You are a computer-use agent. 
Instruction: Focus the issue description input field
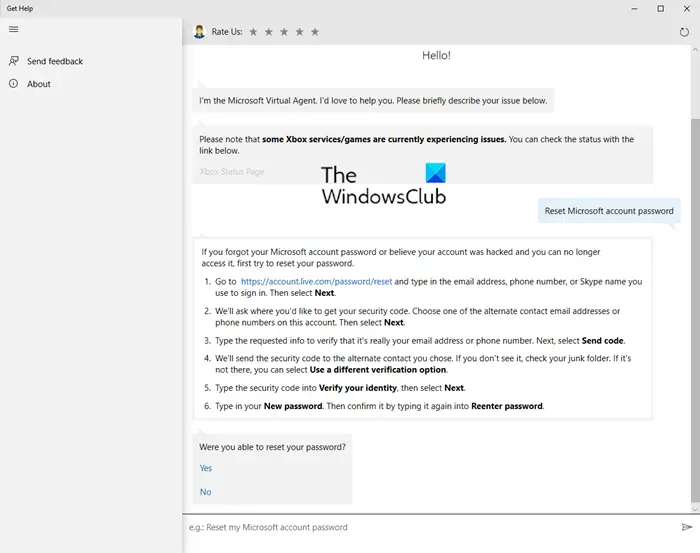click(x=431, y=527)
